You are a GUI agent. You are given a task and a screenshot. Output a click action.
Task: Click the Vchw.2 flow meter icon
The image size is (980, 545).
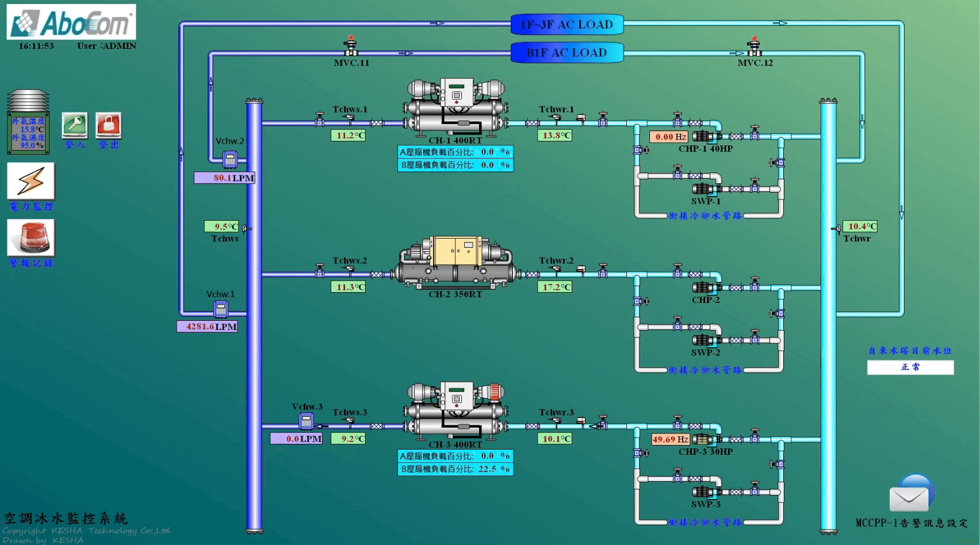pyautogui.click(x=230, y=159)
